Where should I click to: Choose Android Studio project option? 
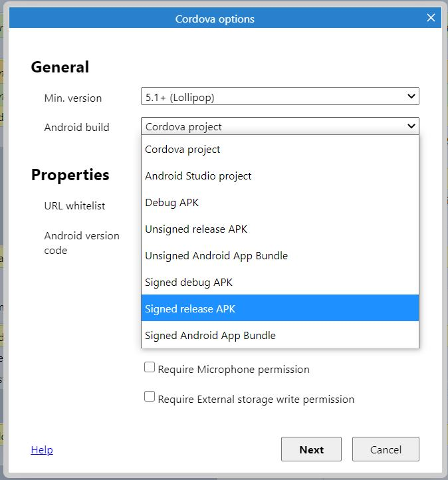[280, 176]
